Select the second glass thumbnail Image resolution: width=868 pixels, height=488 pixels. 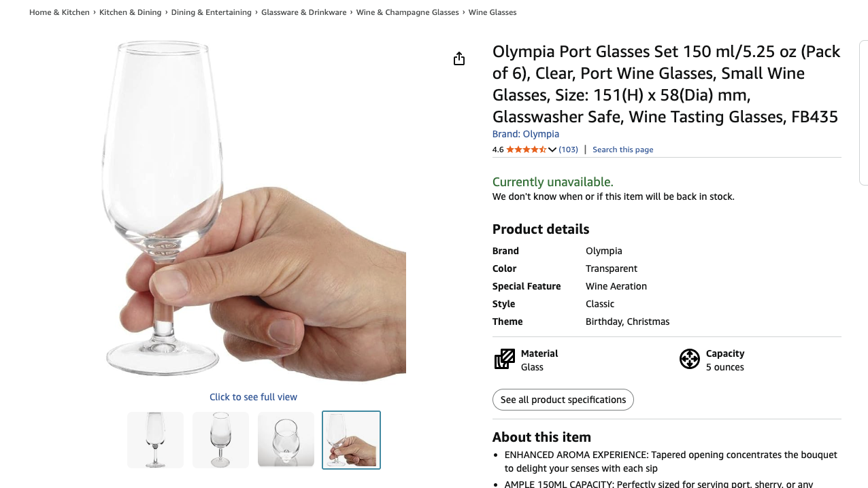pyautogui.click(x=220, y=440)
